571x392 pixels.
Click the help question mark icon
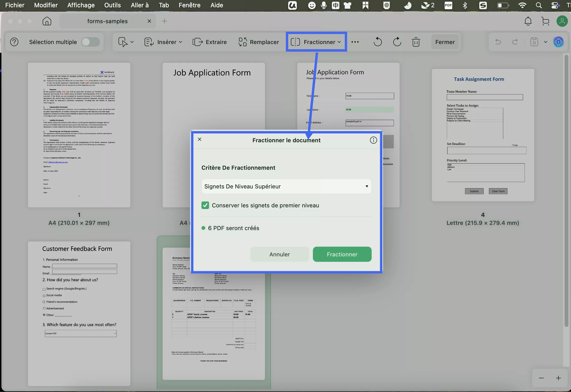[14, 42]
